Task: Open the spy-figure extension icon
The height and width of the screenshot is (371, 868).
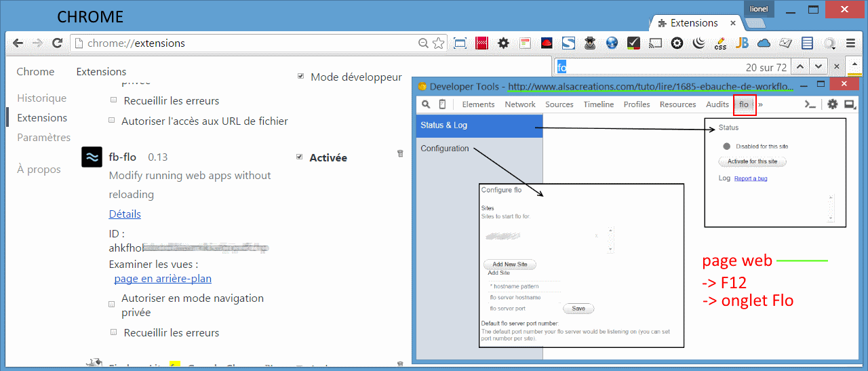Action: [x=590, y=43]
